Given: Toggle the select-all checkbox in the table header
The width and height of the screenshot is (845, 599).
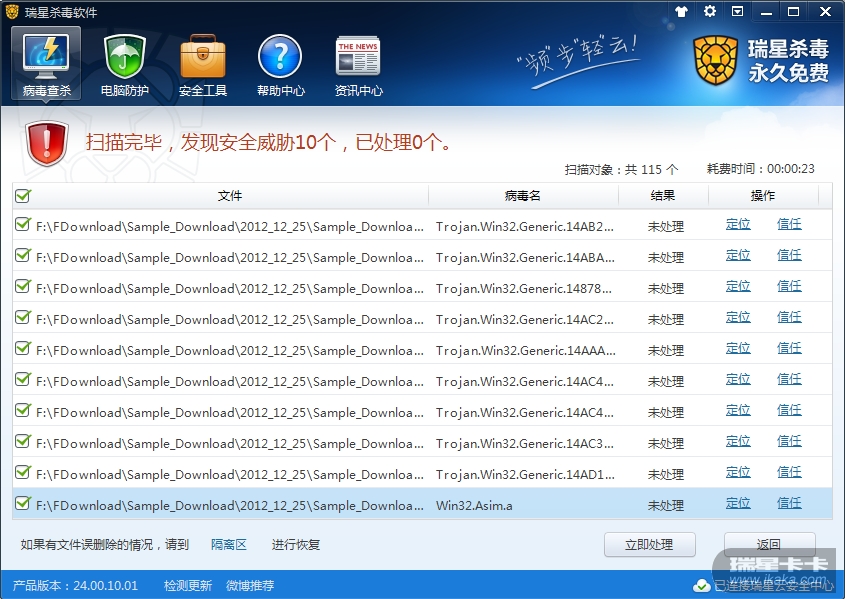Looking at the screenshot, I should pyautogui.click(x=23, y=196).
